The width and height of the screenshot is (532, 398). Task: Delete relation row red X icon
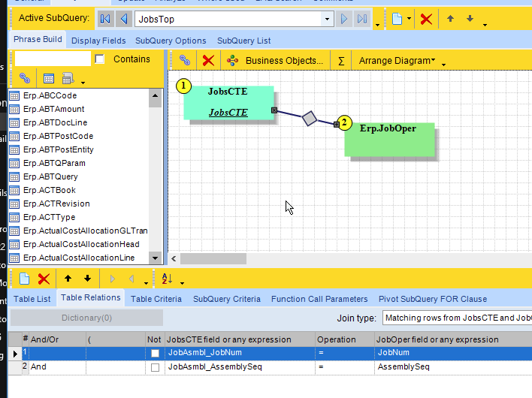[x=44, y=279]
